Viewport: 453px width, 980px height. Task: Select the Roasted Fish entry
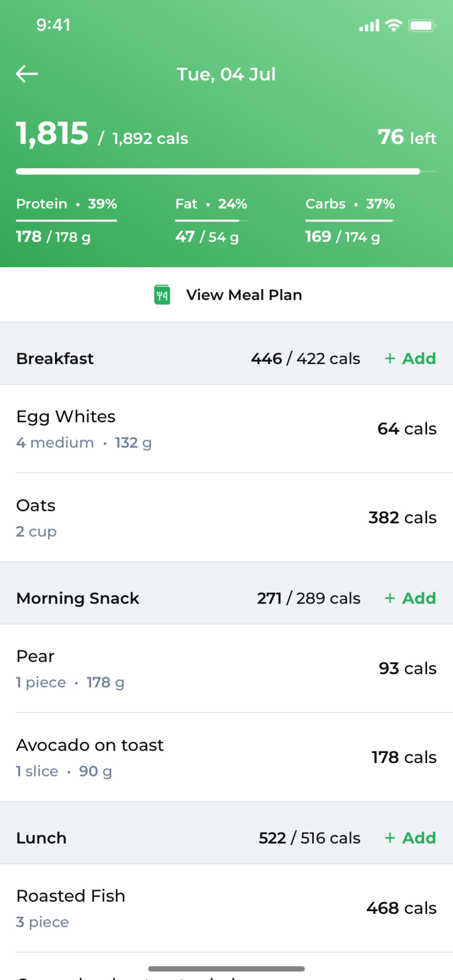[227, 908]
